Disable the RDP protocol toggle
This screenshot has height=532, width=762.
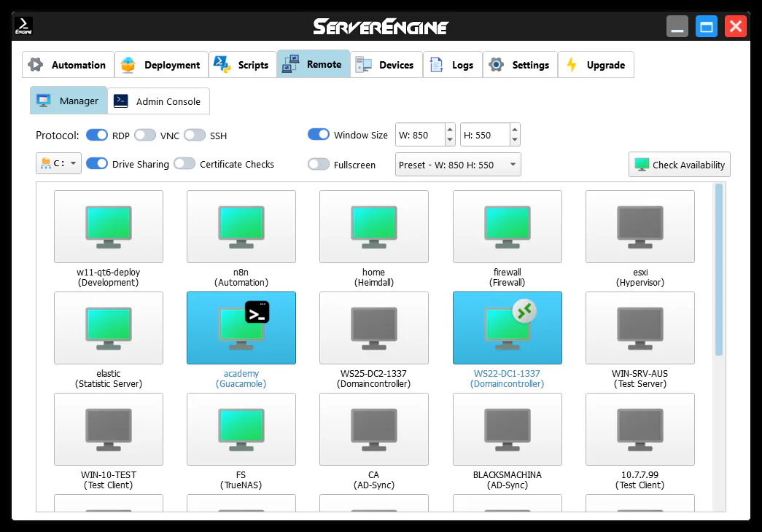(97, 135)
